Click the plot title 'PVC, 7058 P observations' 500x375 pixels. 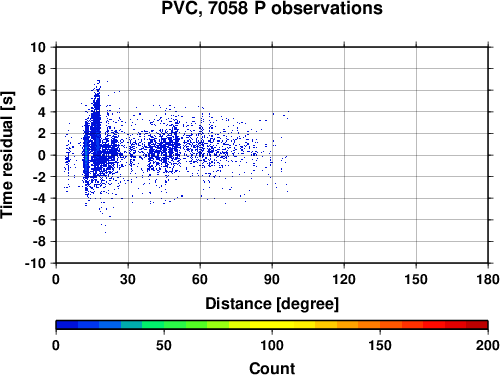[x=272, y=8]
